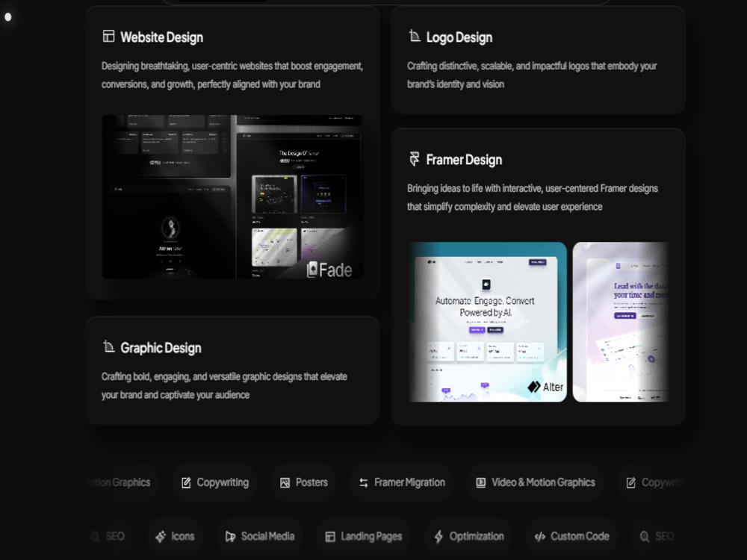This screenshot has height=560, width=747.
Task: Click the Framer Design description paragraph
Action: pyautogui.click(x=532, y=198)
